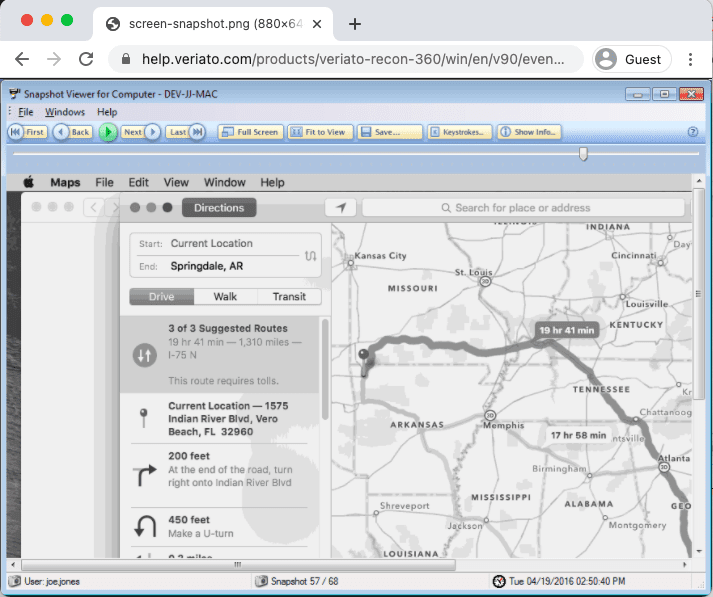Click the route switch arrows icon
The height and width of the screenshot is (597, 713).
pyautogui.click(x=145, y=355)
